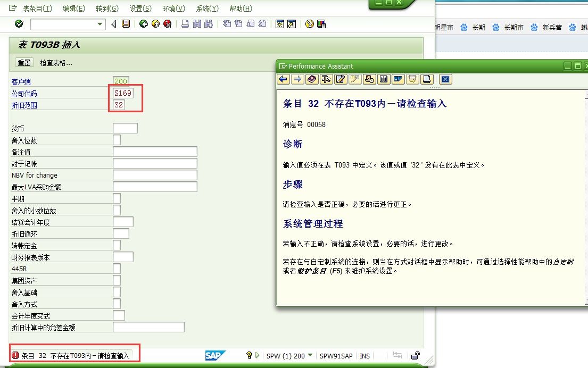
Task: Click the Print icon in SAP toolbar
Action: click(185, 24)
